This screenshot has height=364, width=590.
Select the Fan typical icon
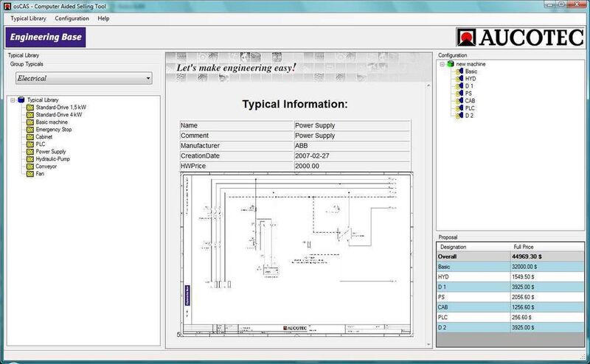30,174
